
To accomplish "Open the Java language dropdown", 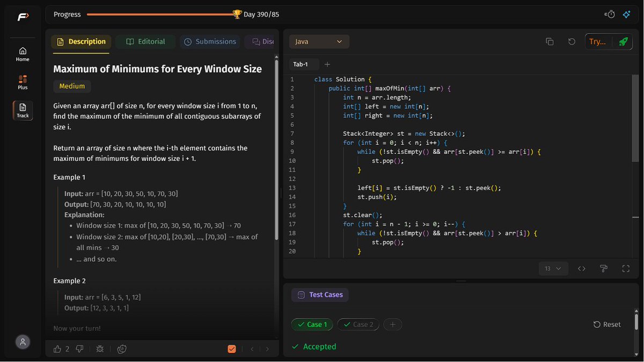I will [x=319, y=41].
